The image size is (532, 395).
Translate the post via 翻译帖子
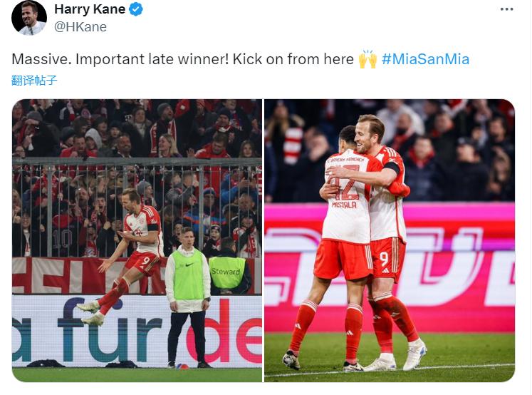pyautogui.click(x=34, y=81)
